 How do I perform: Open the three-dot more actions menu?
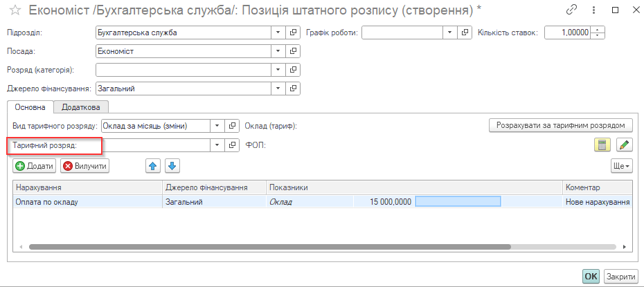[x=593, y=10]
